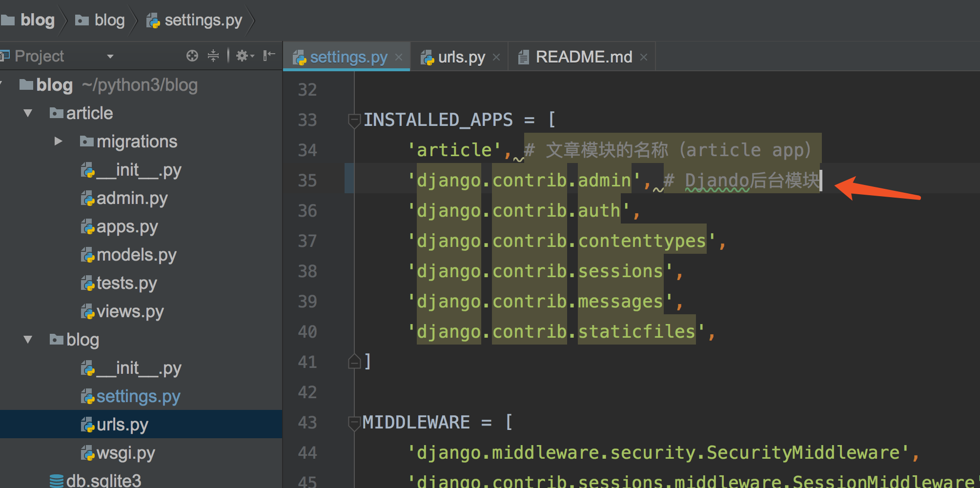Open Project panel settings gear
Viewport: 980px width, 488px height.
click(x=243, y=56)
